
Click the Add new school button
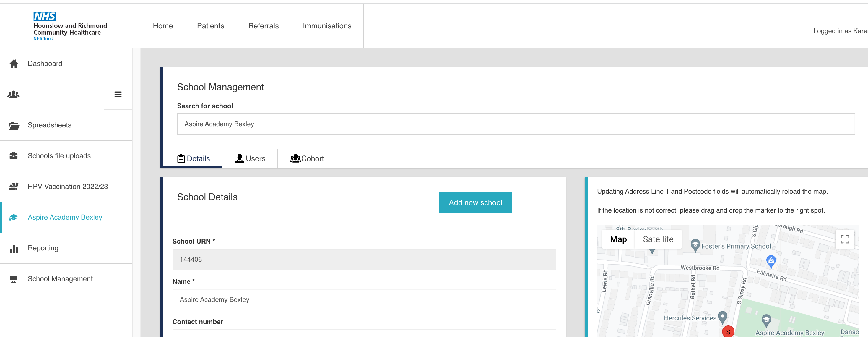tap(475, 202)
